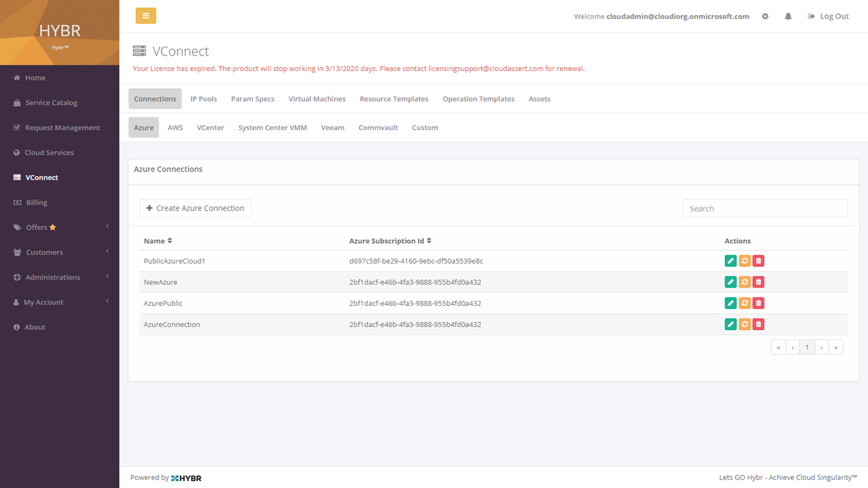Switch to the Virtual Machines tab
The image size is (868, 488).
click(x=317, y=99)
